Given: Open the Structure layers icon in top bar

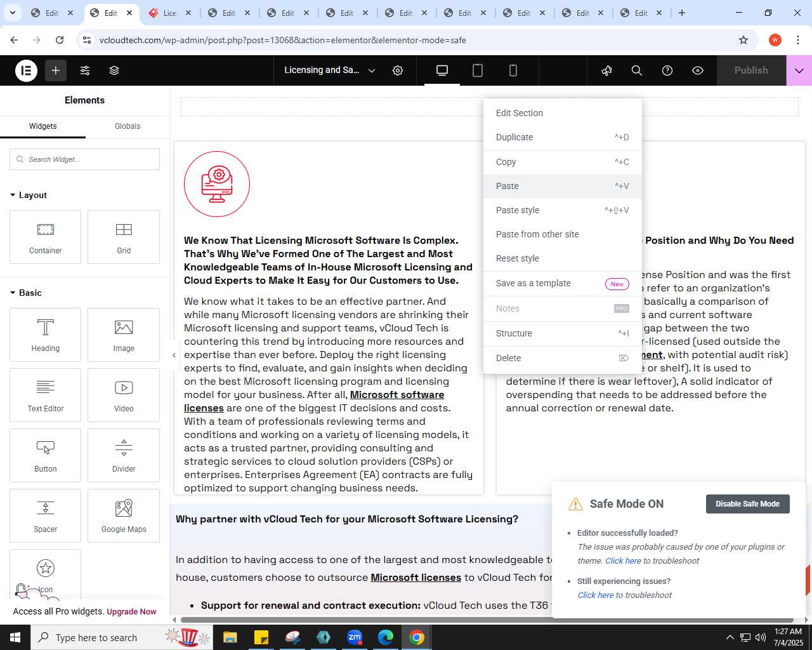Looking at the screenshot, I should tap(114, 70).
